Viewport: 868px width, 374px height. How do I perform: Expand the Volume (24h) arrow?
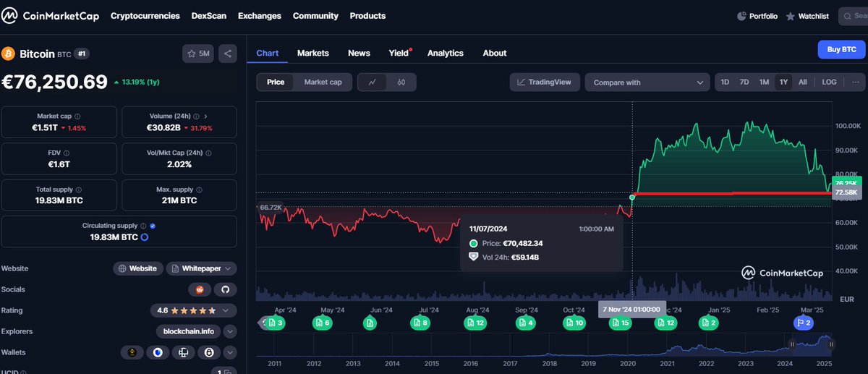point(206,116)
